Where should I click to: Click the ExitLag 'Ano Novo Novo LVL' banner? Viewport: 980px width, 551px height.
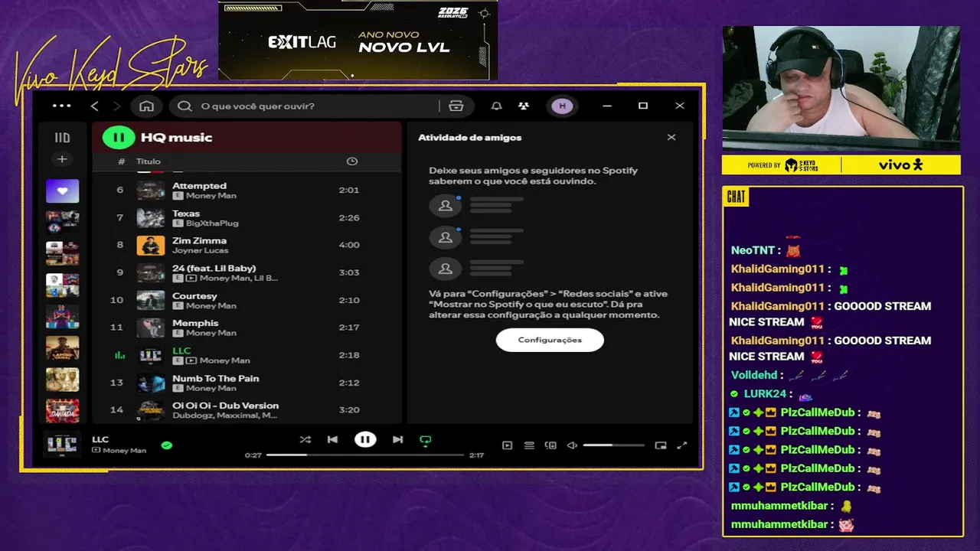[358, 40]
